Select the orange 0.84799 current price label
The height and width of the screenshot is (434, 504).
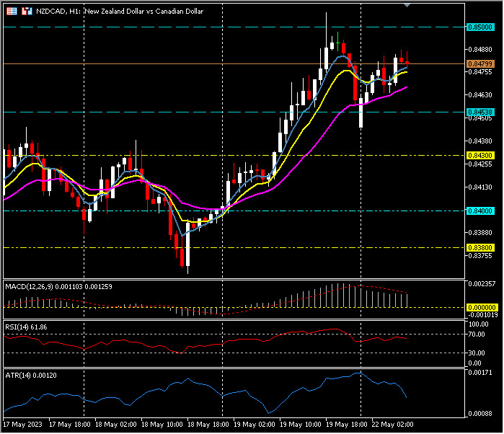(x=480, y=63)
